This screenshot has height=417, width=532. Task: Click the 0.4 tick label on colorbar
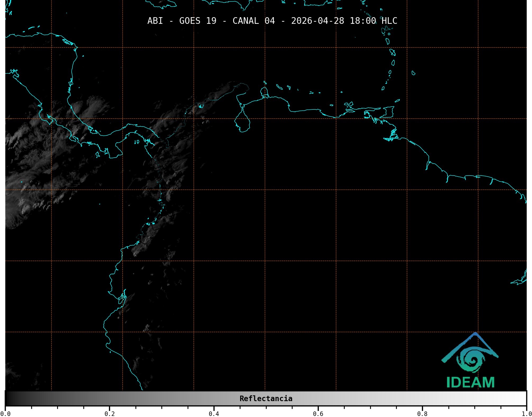(x=214, y=414)
